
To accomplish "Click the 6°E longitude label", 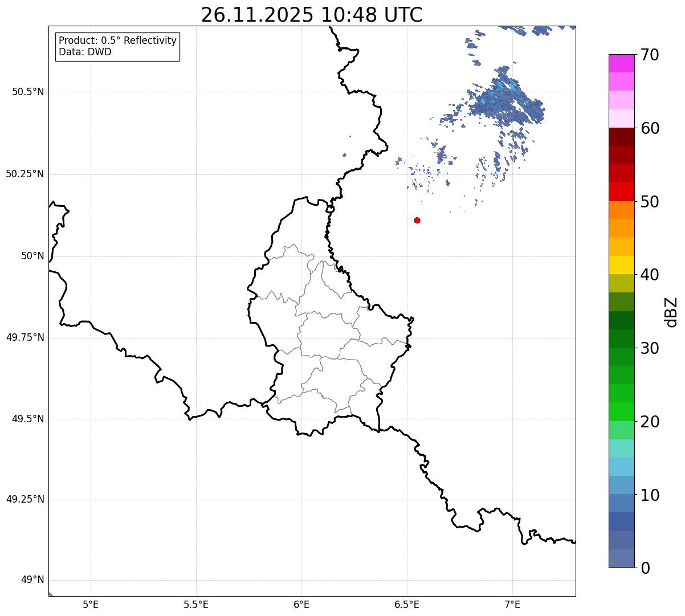I will (301, 604).
